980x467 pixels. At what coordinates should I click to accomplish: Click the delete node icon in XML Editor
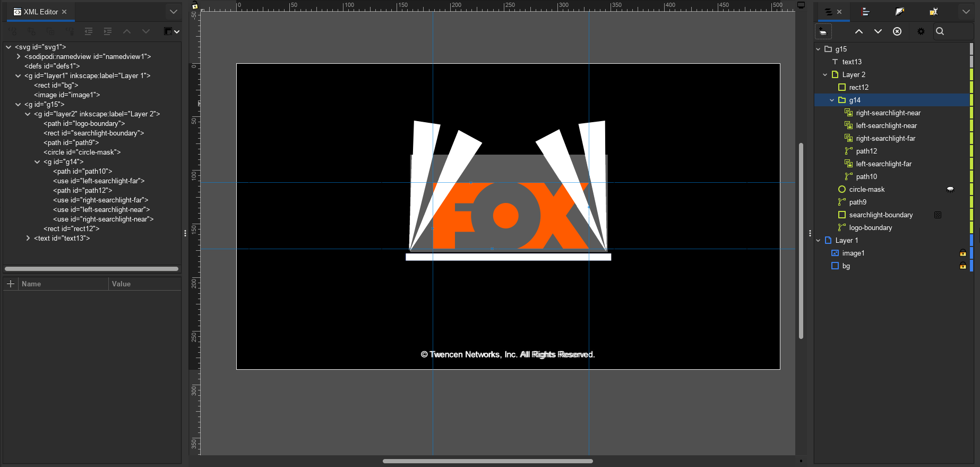[70, 31]
